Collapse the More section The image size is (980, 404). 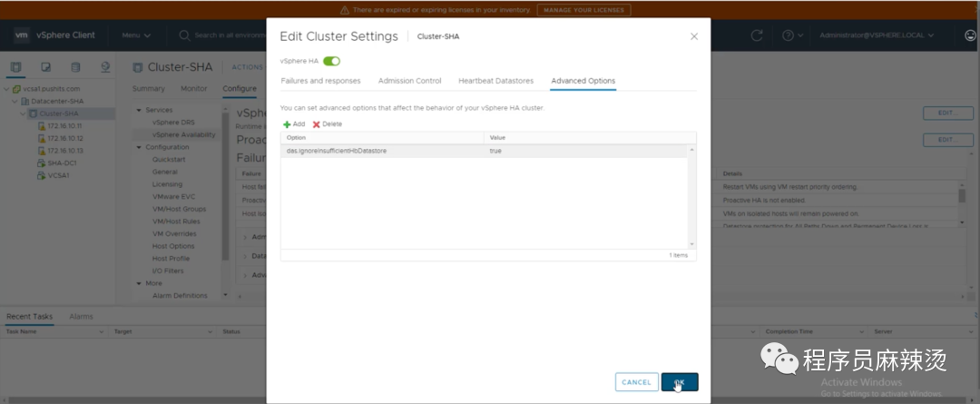pos(139,283)
